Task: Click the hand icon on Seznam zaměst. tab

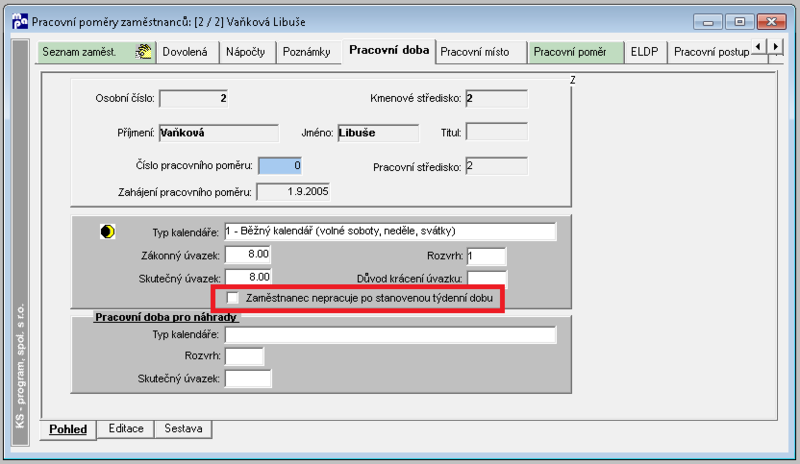Action: pyautogui.click(x=143, y=52)
